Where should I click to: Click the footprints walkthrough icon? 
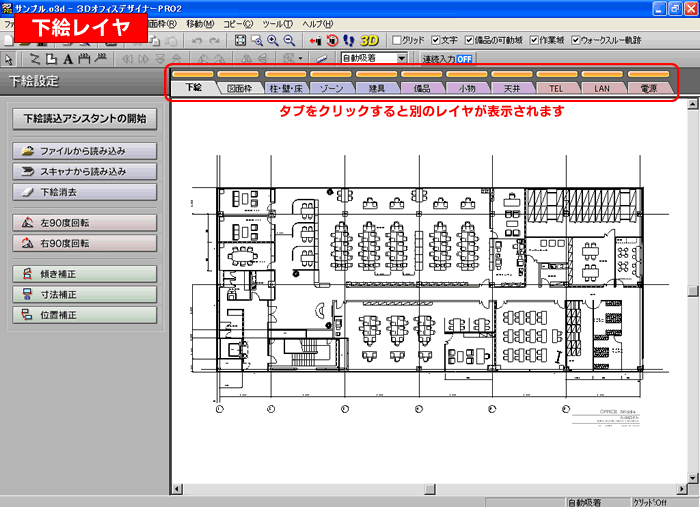coord(348,40)
